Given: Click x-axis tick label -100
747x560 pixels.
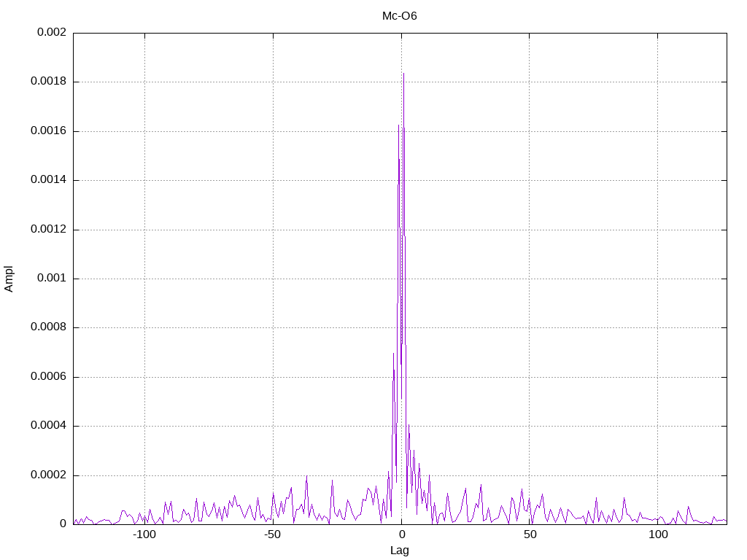Looking at the screenshot, I should point(144,534).
